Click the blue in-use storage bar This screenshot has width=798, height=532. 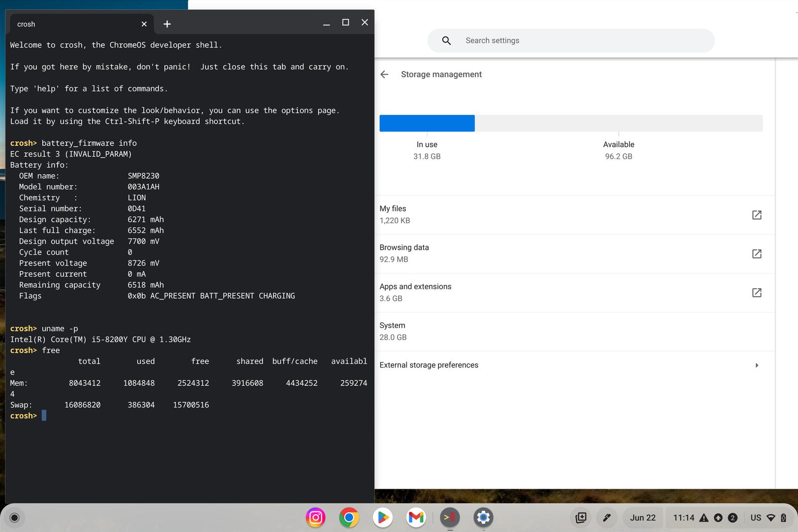[x=427, y=123]
